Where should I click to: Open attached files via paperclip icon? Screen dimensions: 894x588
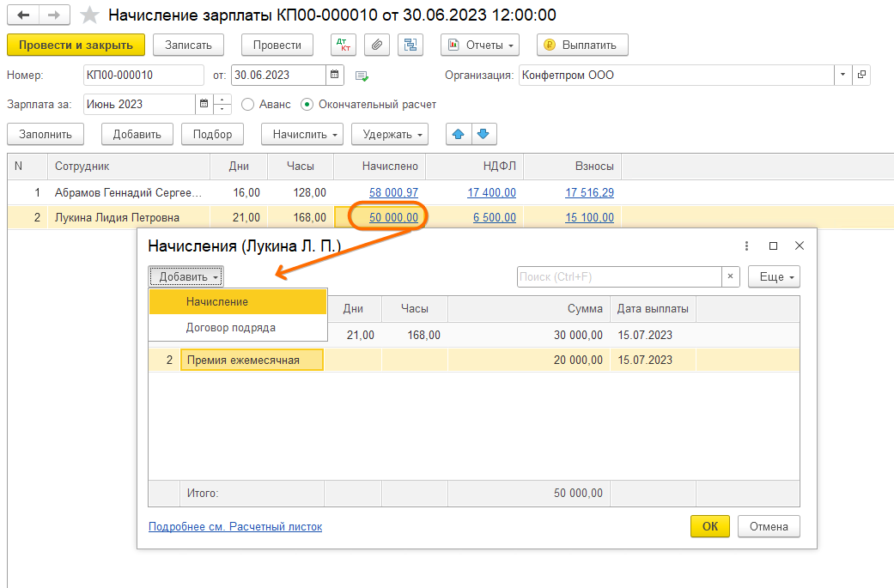[376, 45]
